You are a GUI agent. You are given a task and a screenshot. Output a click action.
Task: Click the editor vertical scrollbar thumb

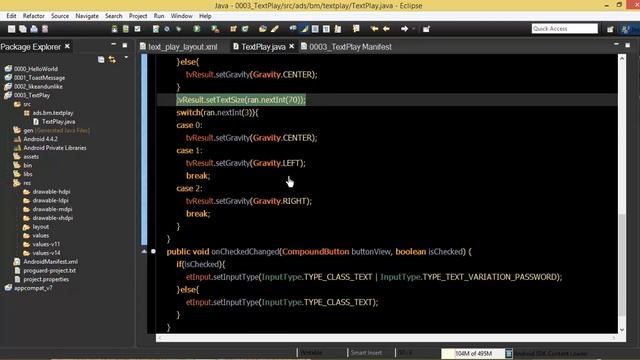(622, 264)
